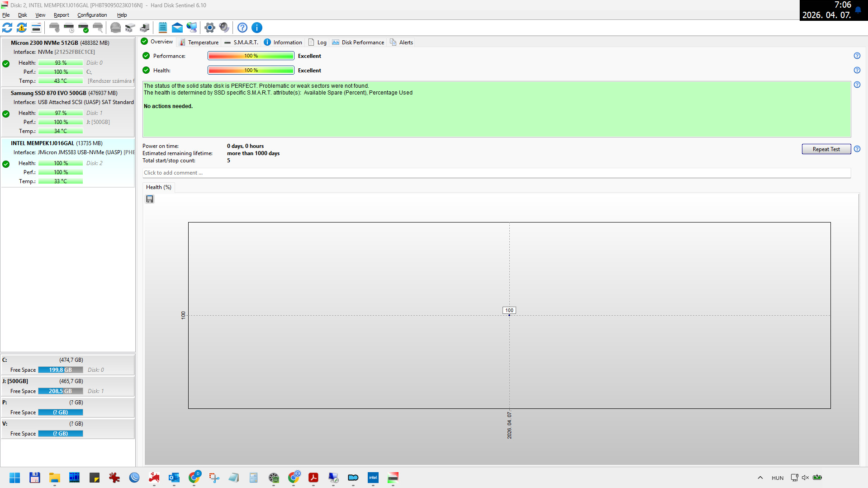The height and width of the screenshot is (488, 868).
Task: Click the Micron disk 93 % health bar
Action: [x=61, y=63]
